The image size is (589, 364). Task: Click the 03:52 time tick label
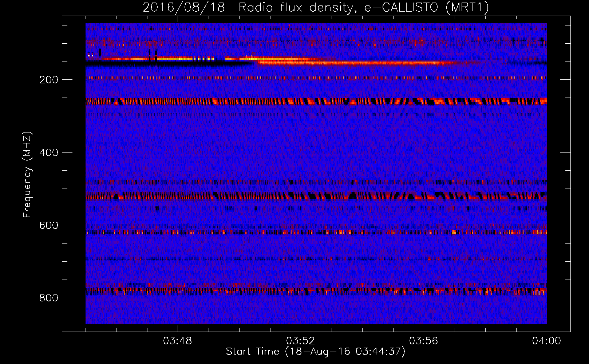click(300, 341)
